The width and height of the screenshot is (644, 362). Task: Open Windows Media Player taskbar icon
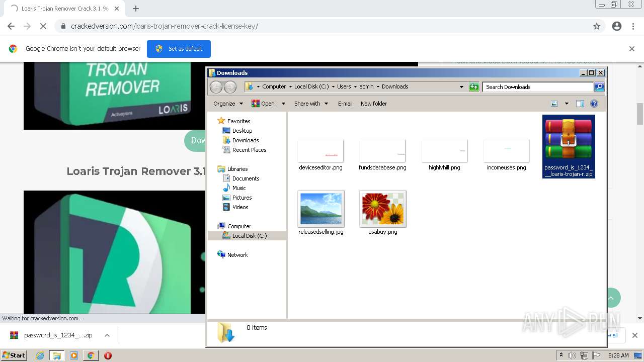[74, 355]
